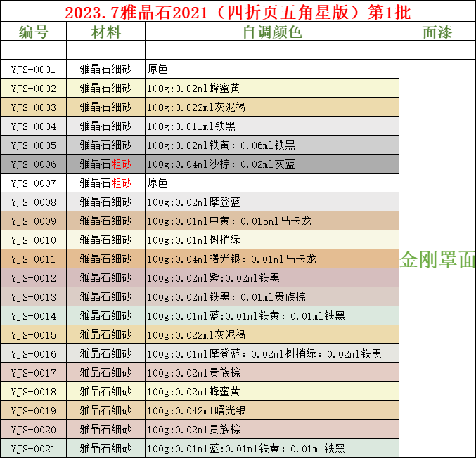The image size is (476, 458).
Task: Click '雅晶石细砂' in the YJS-0011 row
Action: click(x=106, y=259)
